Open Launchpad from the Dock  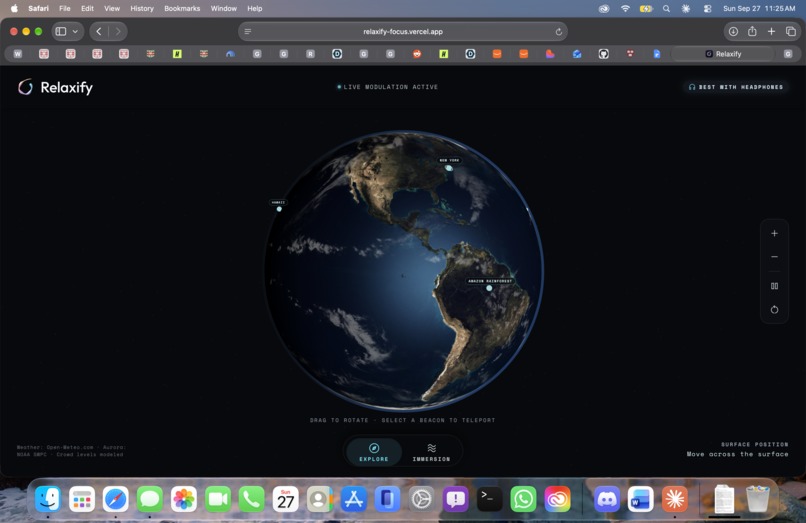coord(82,499)
